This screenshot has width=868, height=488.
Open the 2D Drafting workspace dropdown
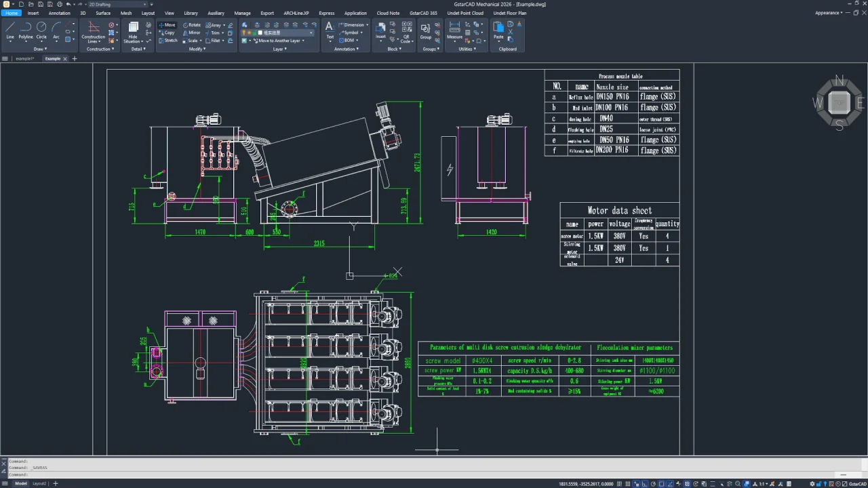coord(118,4)
